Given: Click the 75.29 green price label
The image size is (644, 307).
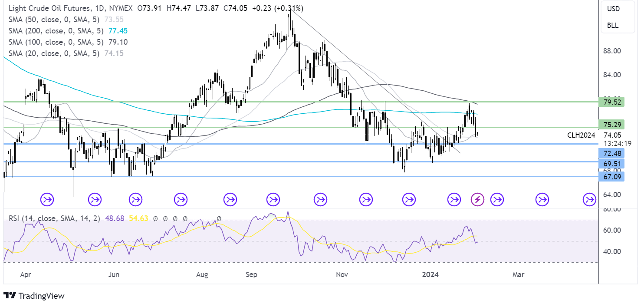Looking at the screenshot, I should pos(612,125).
